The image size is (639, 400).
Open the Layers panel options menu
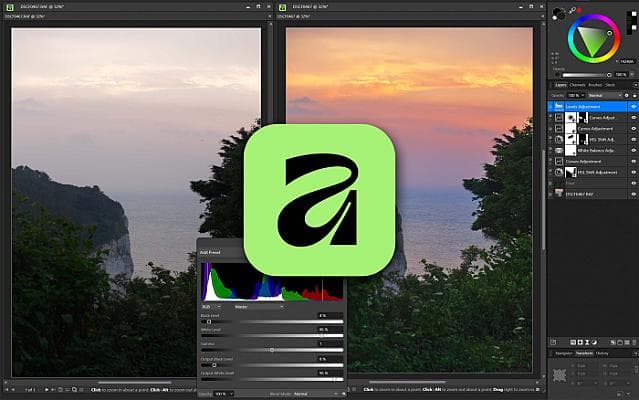point(635,85)
